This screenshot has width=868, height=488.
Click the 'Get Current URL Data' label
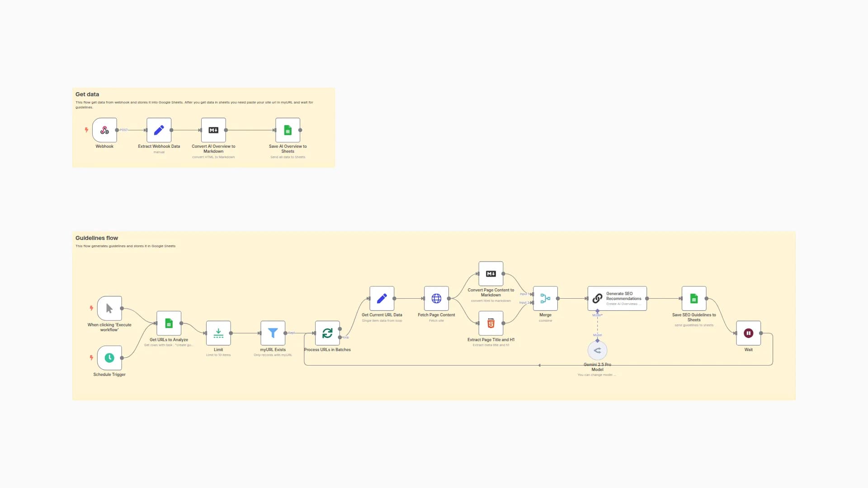pos(382,315)
